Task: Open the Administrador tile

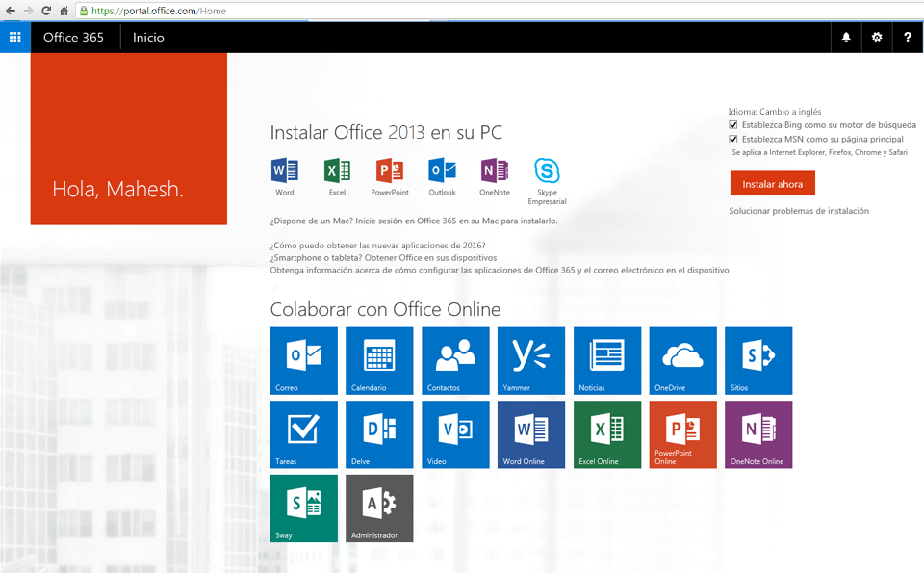Action: (379, 508)
